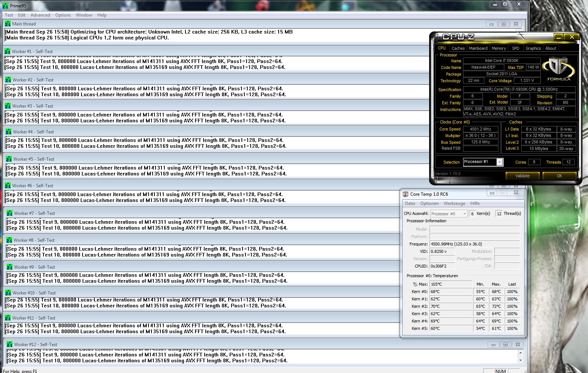Minimize the Main thread child window
The image size is (588, 373).
491,24
